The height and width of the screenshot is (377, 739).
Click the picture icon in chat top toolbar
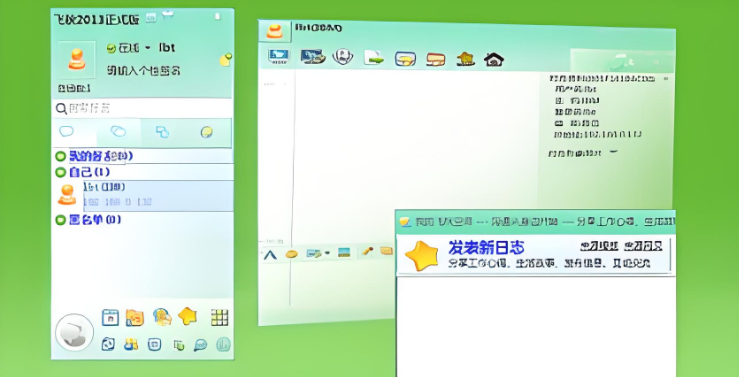click(313, 57)
